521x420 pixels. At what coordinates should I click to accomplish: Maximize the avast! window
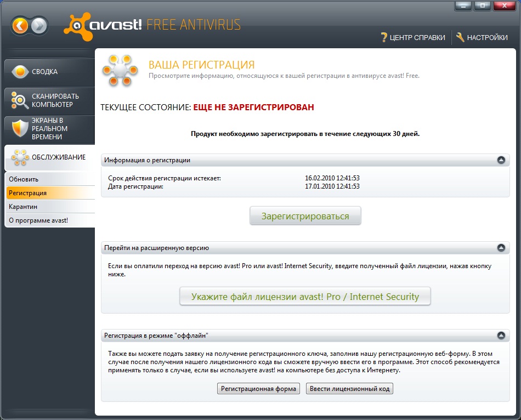coord(483,5)
